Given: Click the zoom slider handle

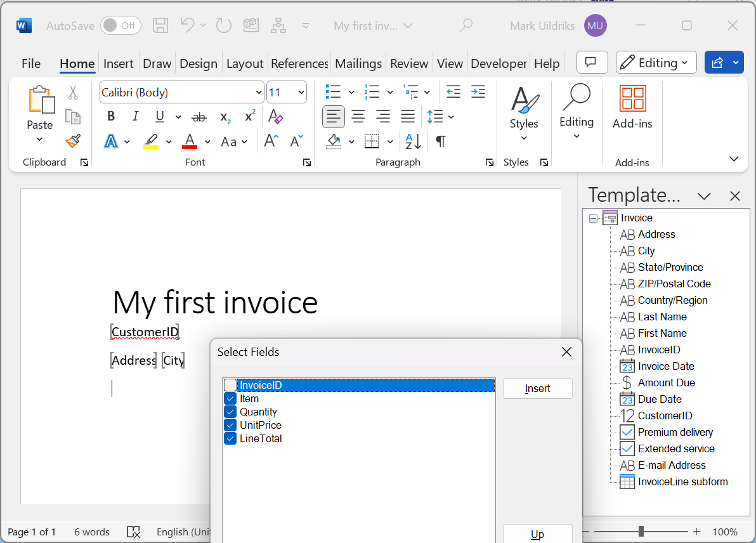Looking at the screenshot, I should tap(641, 532).
